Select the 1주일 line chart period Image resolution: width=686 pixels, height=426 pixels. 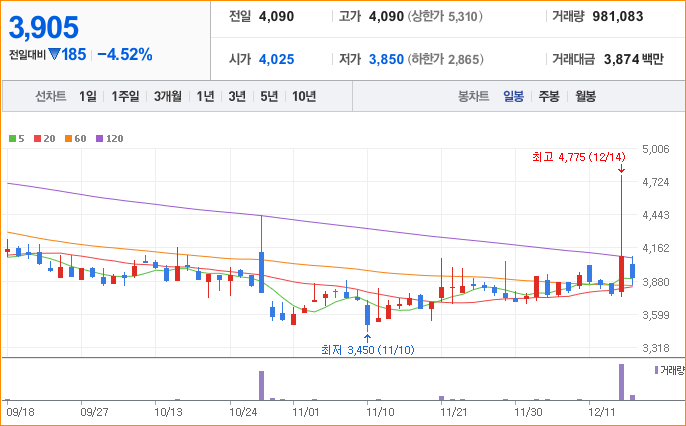pyautogui.click(x=125, y=96)
